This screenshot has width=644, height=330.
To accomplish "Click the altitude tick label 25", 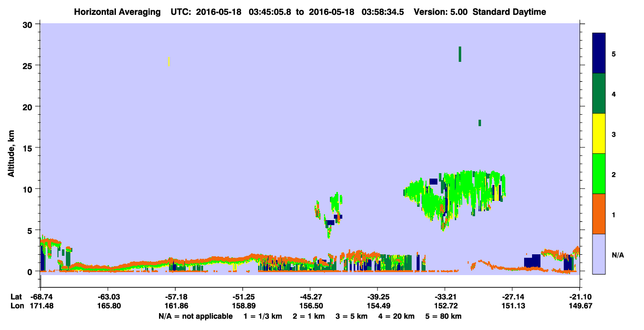I will pos(29,65).
